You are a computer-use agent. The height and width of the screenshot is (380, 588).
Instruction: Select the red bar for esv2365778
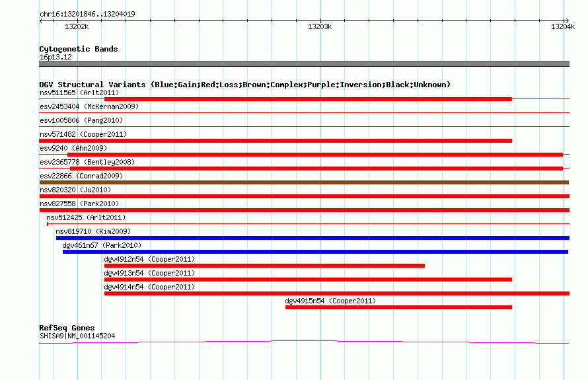(316, 169)
